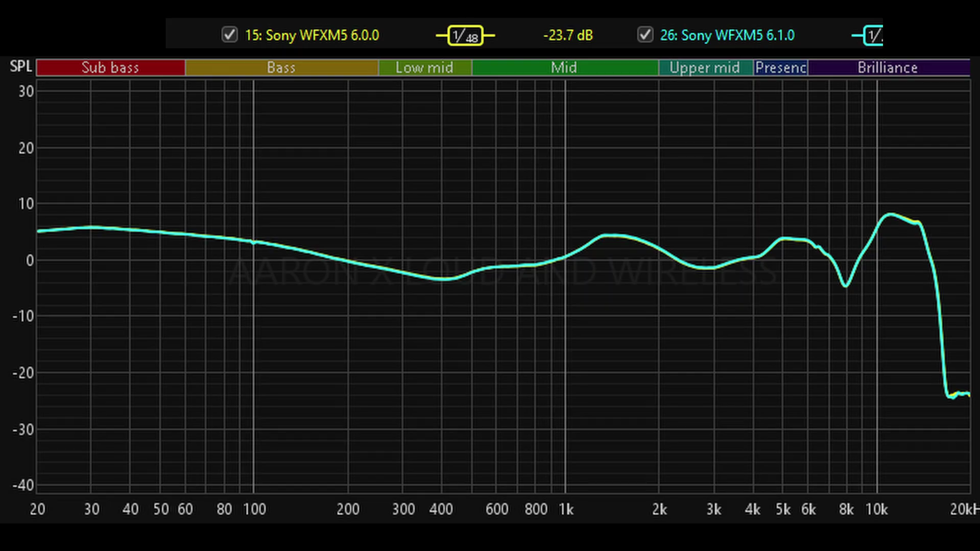Click the Brilliance frequency band
This screenshot has width=980, height=551.
pyautogui.click(x=888, y=67)
